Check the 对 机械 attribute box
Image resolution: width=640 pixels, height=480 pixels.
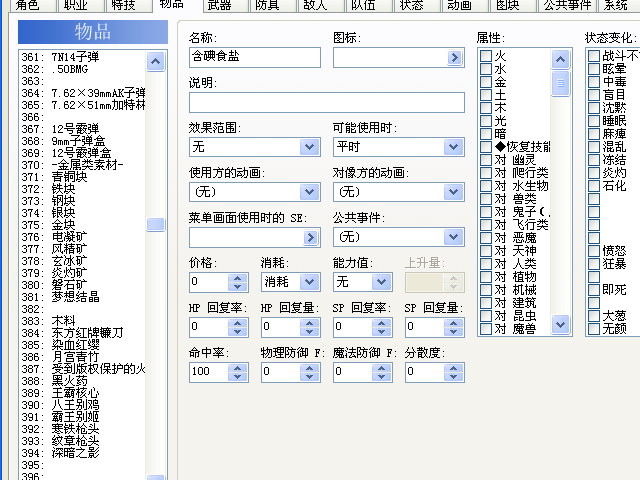point(486,290)
